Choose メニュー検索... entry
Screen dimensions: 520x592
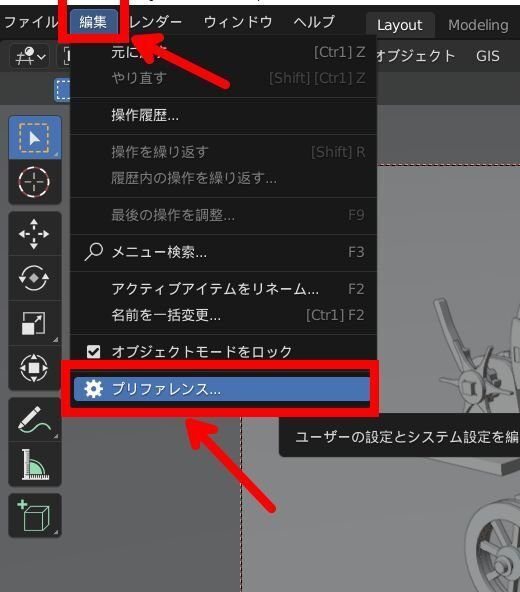tap(224, 252)
